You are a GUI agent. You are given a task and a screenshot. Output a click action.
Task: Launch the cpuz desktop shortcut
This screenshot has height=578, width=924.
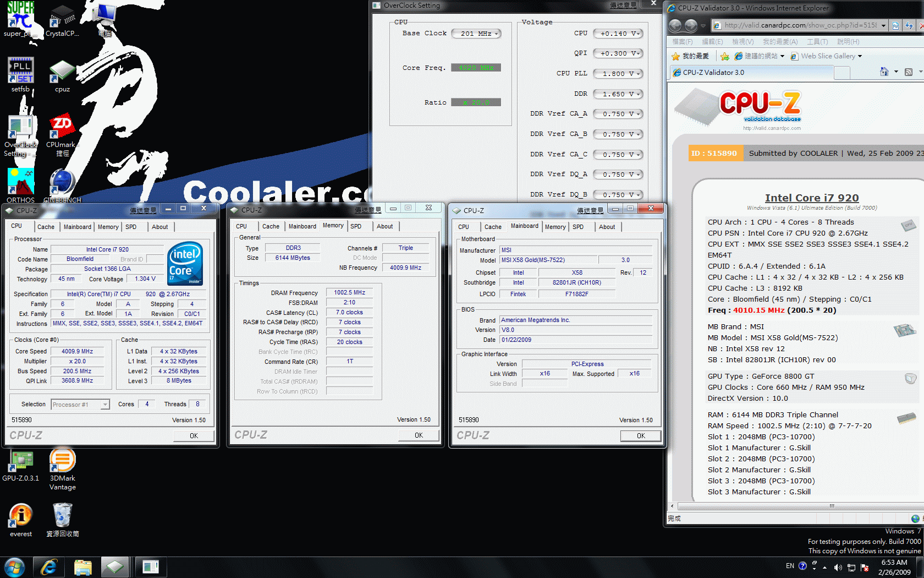[x=62, y=75]
